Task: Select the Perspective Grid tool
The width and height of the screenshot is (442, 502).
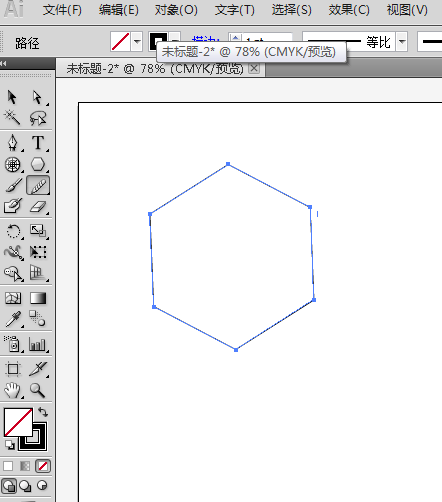Action: coord(38,273)
